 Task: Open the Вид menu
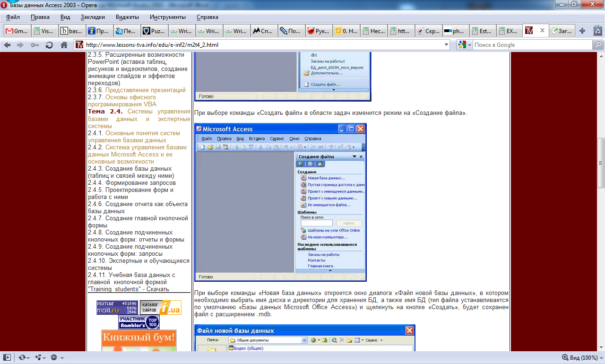click(65, 17)
